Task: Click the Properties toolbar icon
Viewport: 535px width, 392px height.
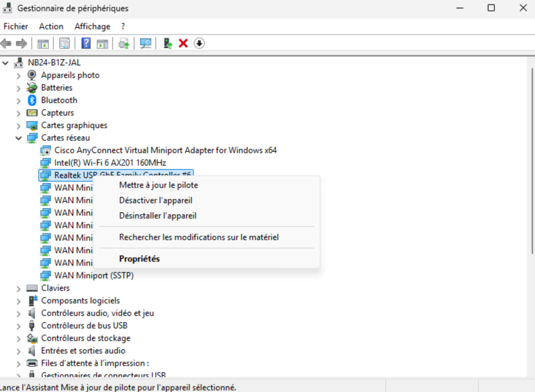Action: coord(65,43)
